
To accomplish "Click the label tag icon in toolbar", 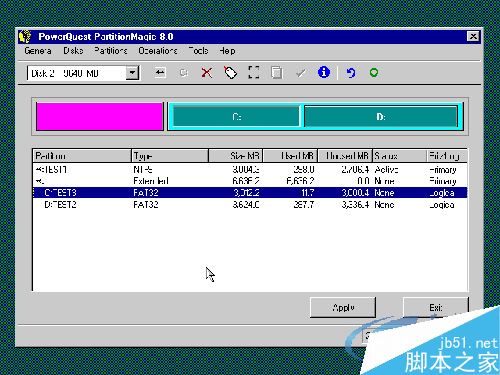I will coord(230,72).
